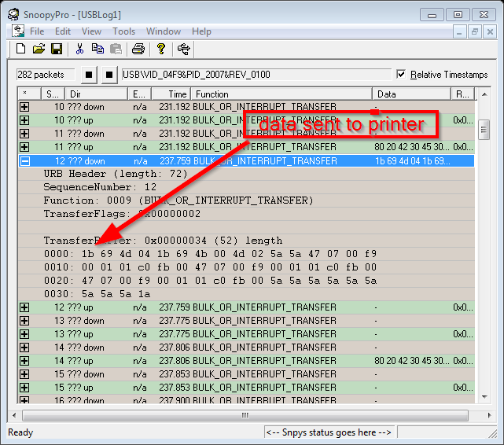Collapse the expanded packet 12 down row

(x=24, y=160)
